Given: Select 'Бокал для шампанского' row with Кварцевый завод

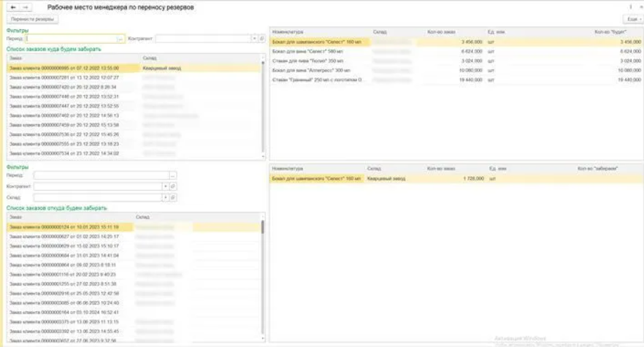Looking at the screenshot, I should [456, 179].
